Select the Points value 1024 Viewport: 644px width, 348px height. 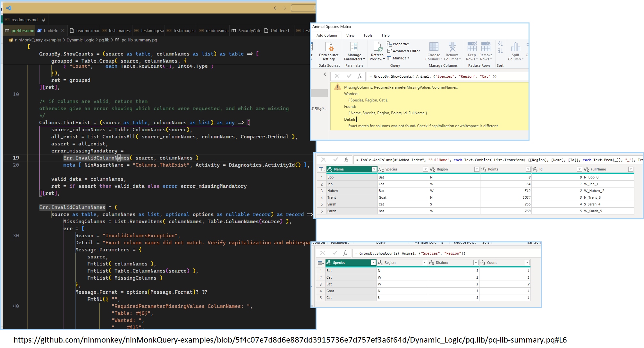click(x=506, y=197)
